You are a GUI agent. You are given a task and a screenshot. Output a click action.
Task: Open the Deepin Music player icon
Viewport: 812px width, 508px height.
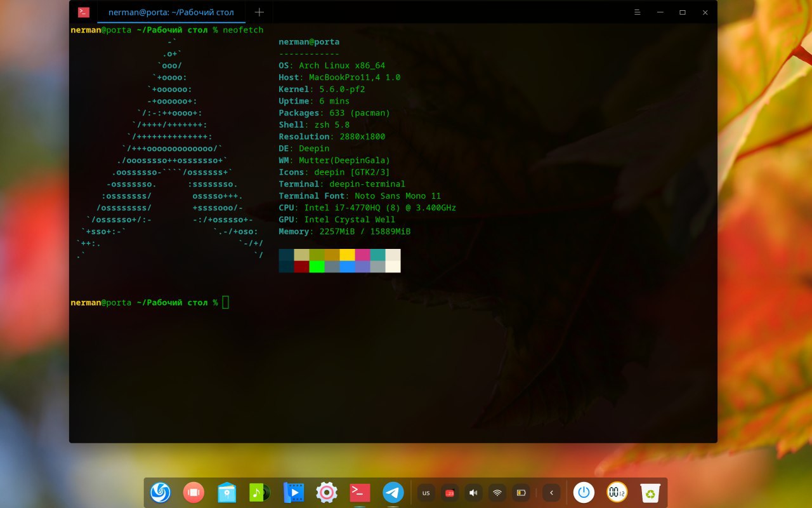point(260,493)
